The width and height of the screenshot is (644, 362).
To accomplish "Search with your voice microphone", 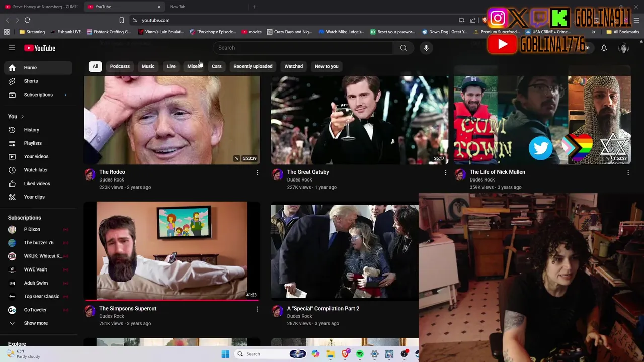I will [426, 48].
